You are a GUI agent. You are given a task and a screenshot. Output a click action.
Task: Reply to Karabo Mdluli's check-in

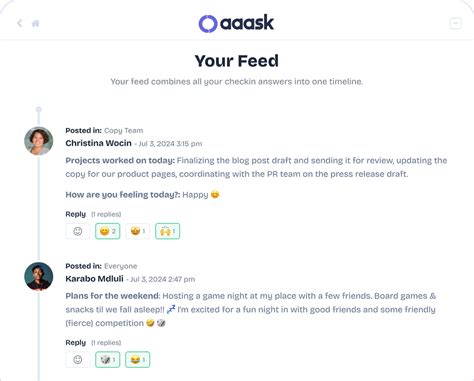[x=76, y=343]
